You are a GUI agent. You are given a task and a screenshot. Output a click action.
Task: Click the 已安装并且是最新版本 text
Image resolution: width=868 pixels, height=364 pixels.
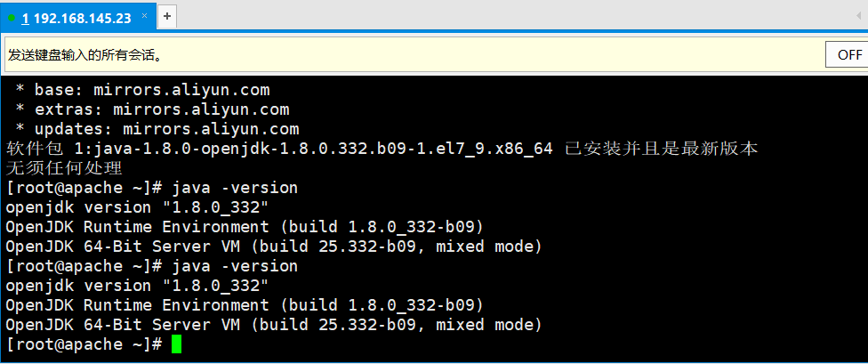pyautogui.click(x=661, y=149)
